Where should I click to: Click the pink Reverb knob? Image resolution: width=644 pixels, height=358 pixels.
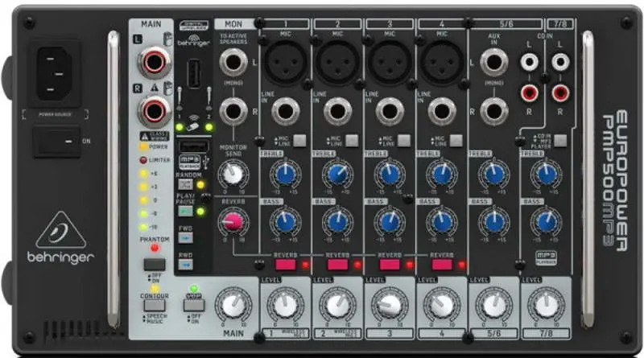233,222
